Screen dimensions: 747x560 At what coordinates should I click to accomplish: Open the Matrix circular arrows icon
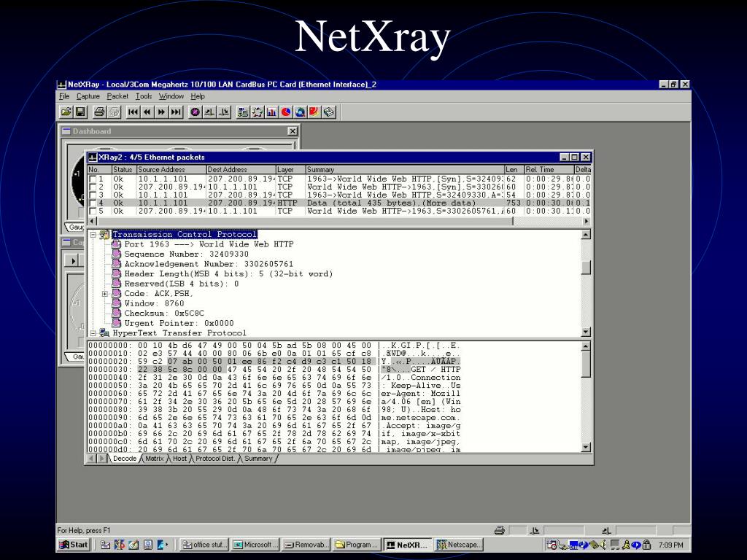(x=258, y=112)
